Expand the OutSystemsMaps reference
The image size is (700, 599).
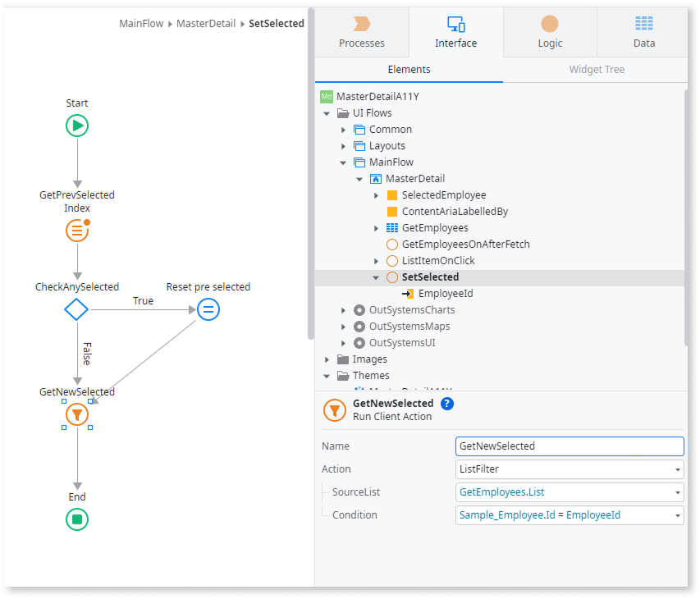pyautogui.click(x=343, y=327)
